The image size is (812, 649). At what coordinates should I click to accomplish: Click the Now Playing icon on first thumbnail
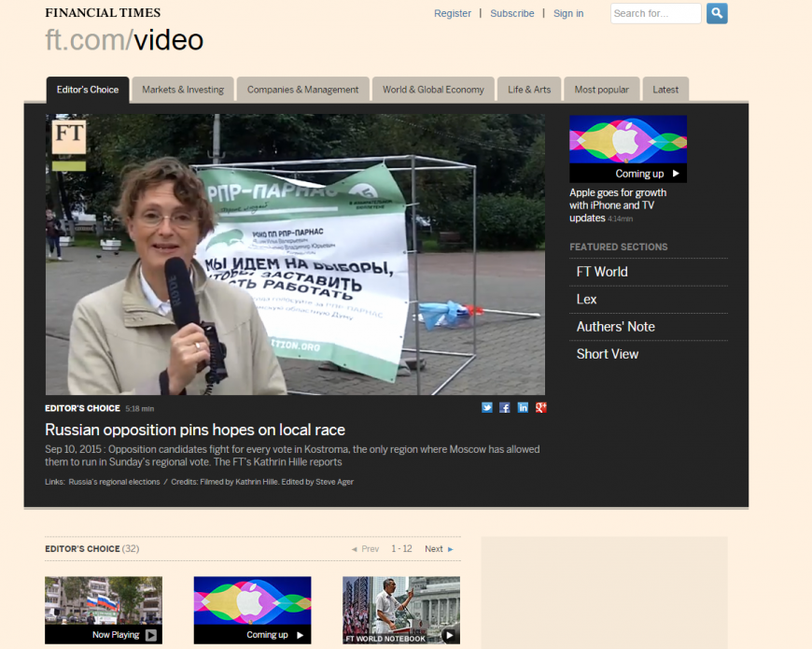(150, 635)
